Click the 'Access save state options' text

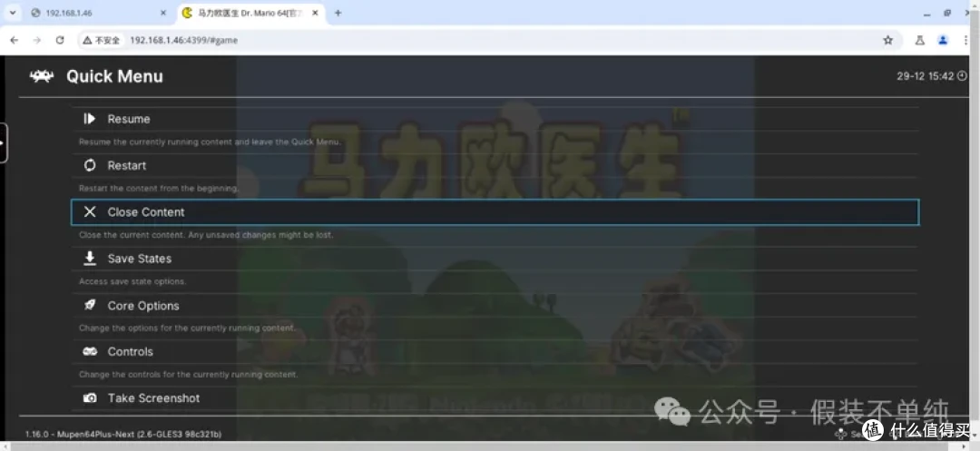point(132,281)
